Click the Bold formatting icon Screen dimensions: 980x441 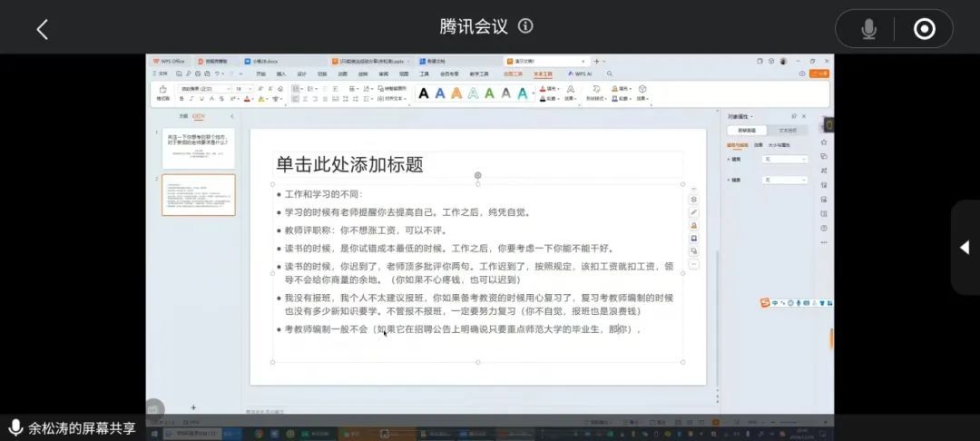183,98
